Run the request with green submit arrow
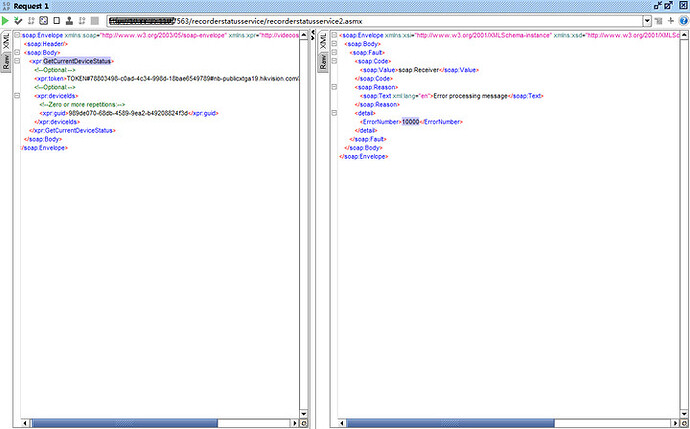690x429 pixels. click(x=7, y=20)
